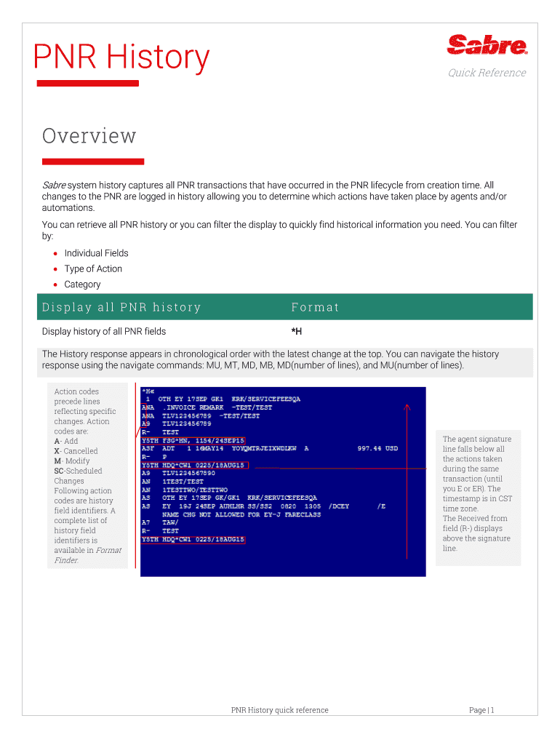Viewport: 560px width, 745px height.
Task: Click the *H format command
Action: (296, 332)
